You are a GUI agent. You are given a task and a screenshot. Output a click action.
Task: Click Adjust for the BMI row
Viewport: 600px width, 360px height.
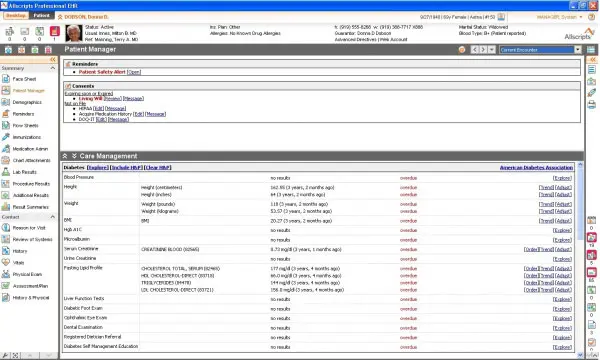tap(563, 221)
